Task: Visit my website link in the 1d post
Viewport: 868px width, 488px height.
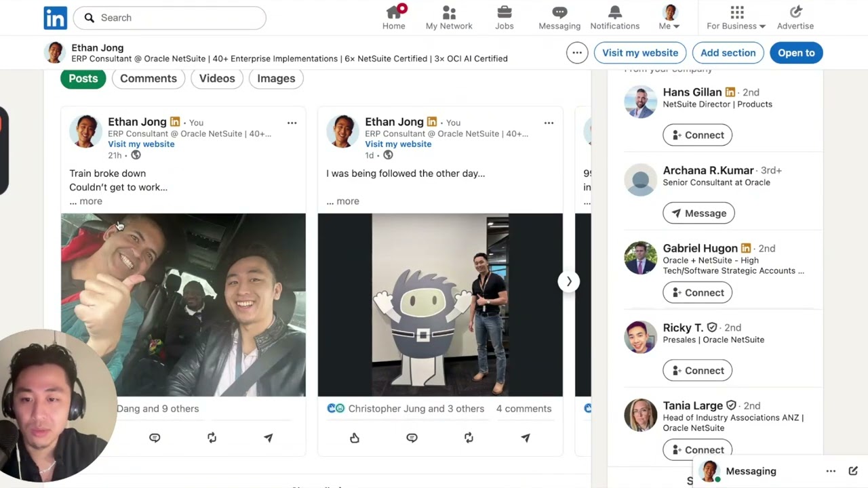Action: pos(398,144)
